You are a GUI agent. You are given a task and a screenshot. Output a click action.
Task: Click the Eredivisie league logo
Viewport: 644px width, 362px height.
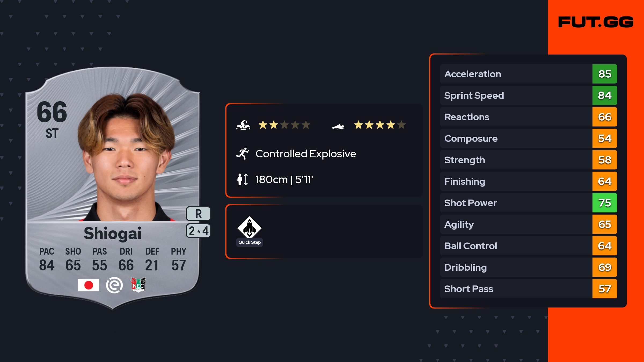114,285
